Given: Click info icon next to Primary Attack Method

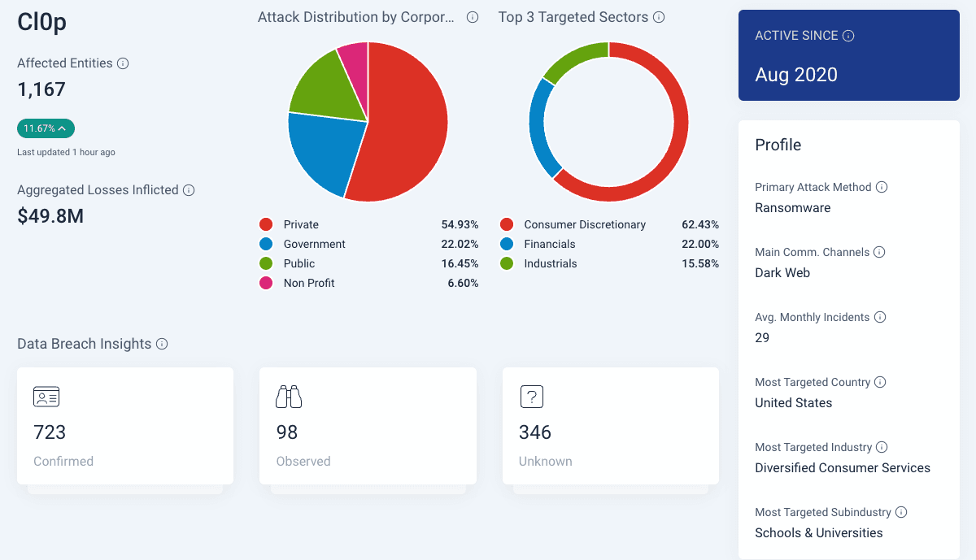Looking at the screenshot, I should (x=882, y=187).
